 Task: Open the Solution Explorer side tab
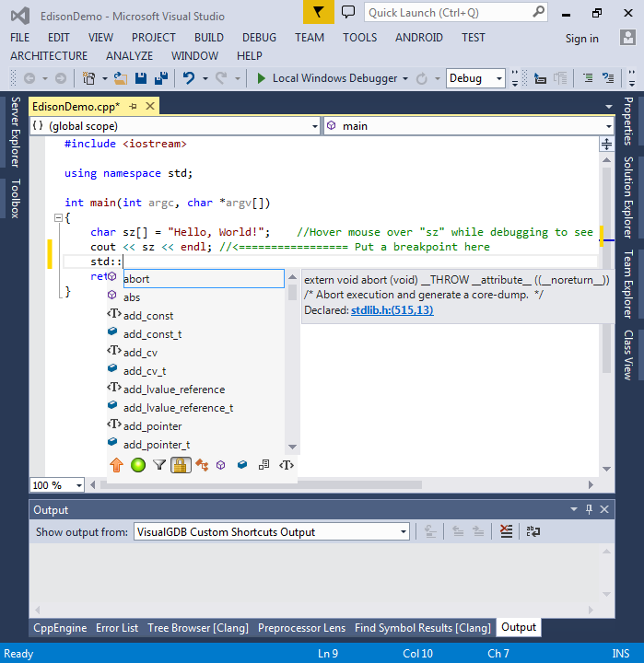[628, 197]
